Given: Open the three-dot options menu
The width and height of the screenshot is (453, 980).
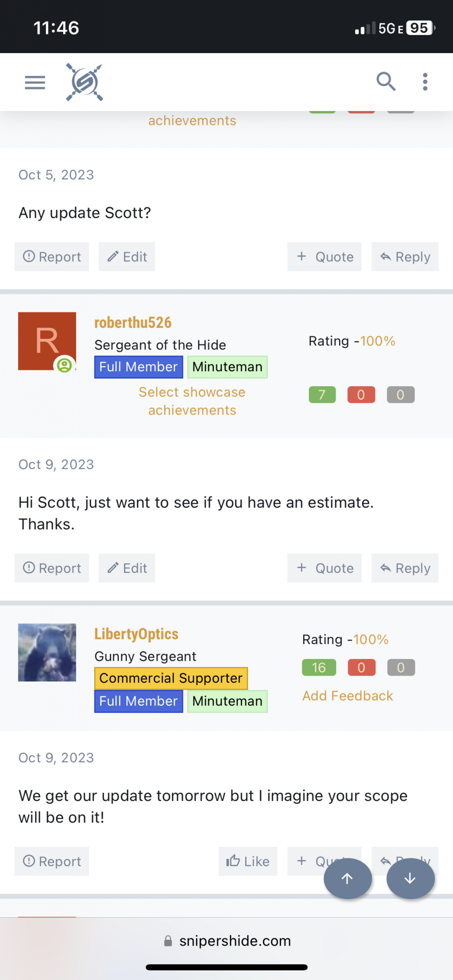Looking at the screenshot, I should [425, 82].
